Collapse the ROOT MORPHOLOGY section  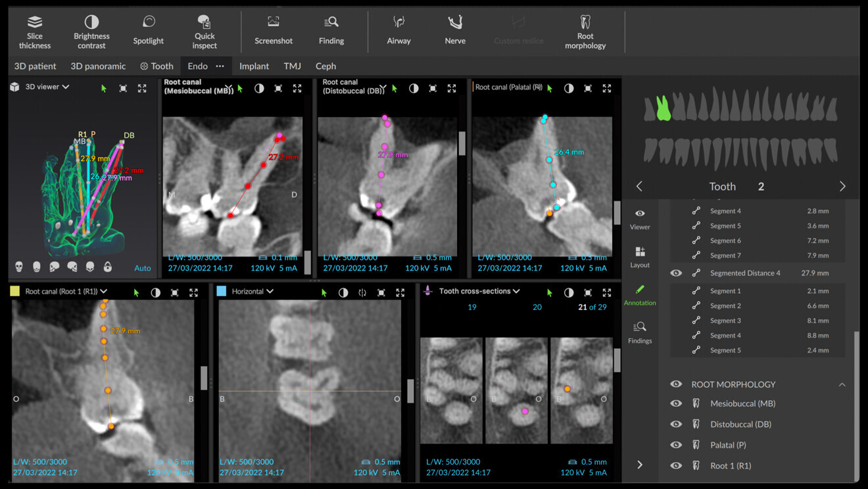click(x=842, y=384)
